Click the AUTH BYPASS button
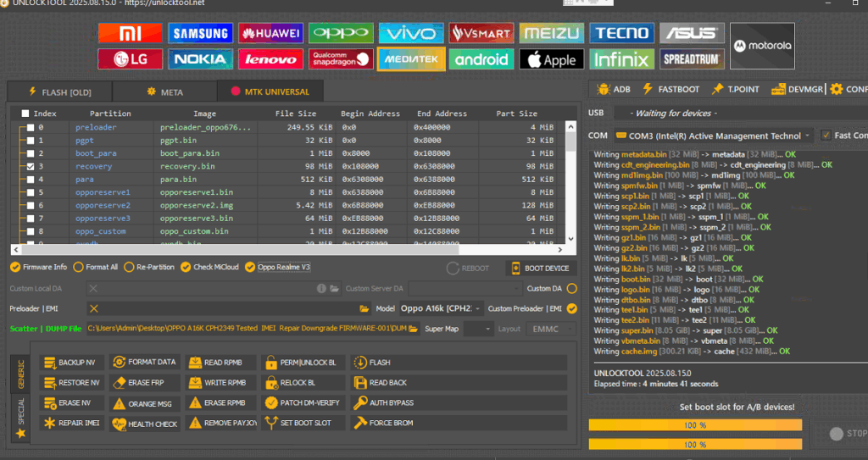This screenshot has height=460, width=868. [x=459, y=403]
